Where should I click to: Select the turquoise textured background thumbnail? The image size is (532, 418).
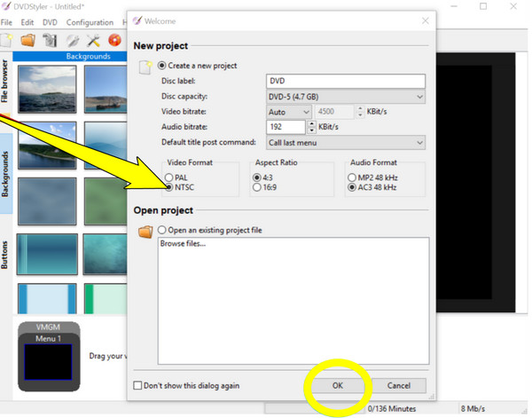coord(106,254)
